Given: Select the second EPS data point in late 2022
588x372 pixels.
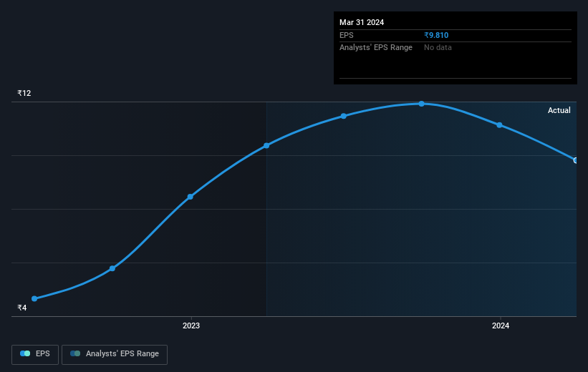Looking at the screenshot, I should [x=112, y=268].
